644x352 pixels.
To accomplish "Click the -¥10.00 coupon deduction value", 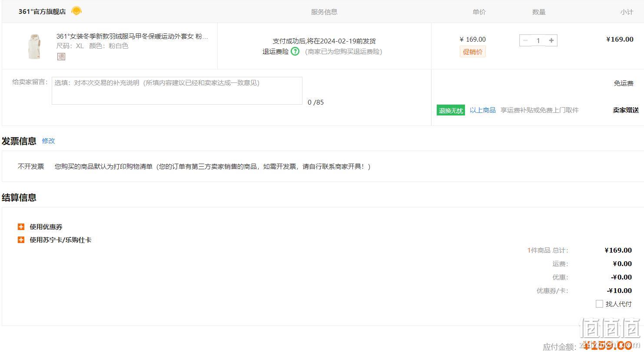I will click(x=619, y=290).
